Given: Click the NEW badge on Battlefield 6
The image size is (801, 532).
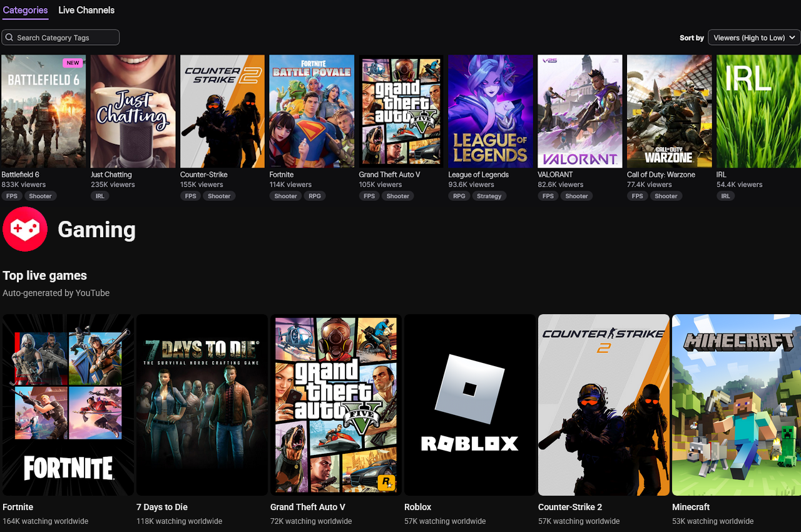Looking at the screenshot, I should (73, 63).
